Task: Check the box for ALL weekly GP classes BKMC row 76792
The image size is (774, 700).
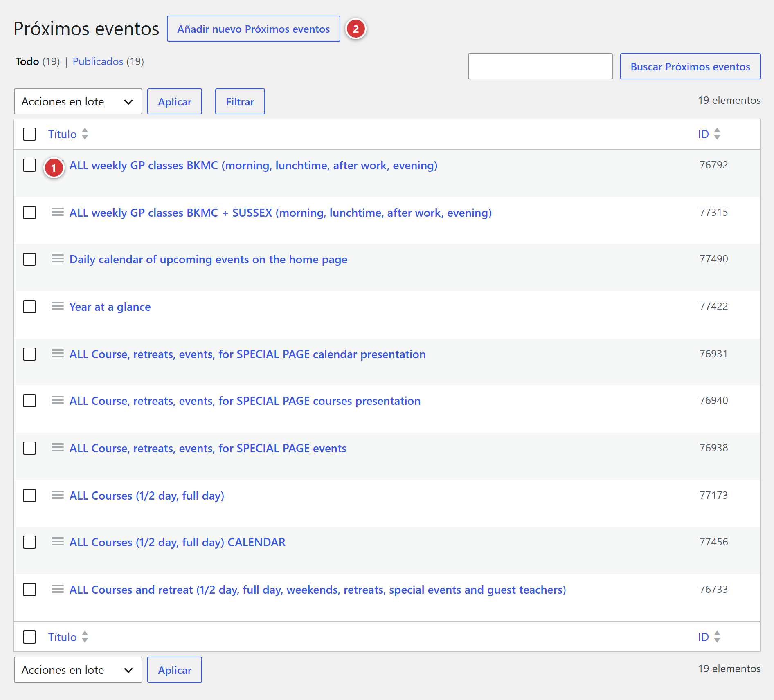Action: click(29, 166)
